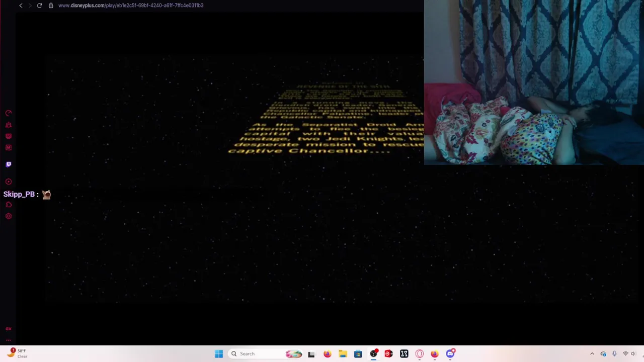
Task: Open Wi-Fi network settings in the tray
Action: (625, 354)
